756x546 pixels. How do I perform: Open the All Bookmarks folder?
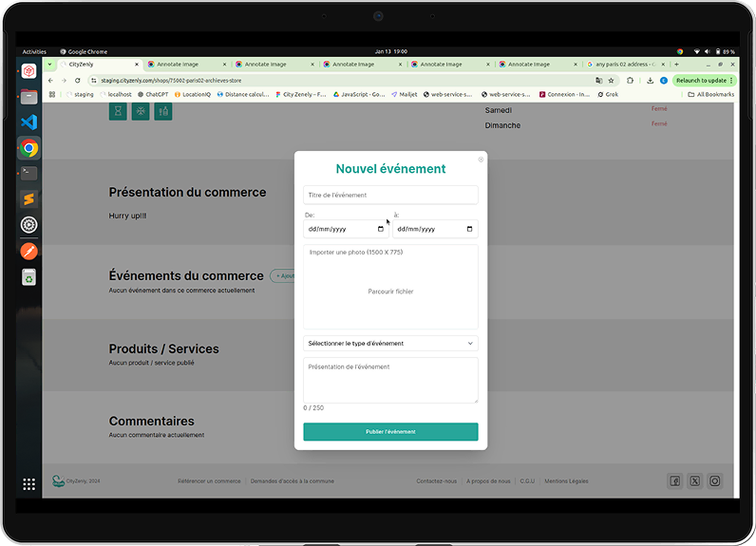pyautogui.click(x=710, y=94)
